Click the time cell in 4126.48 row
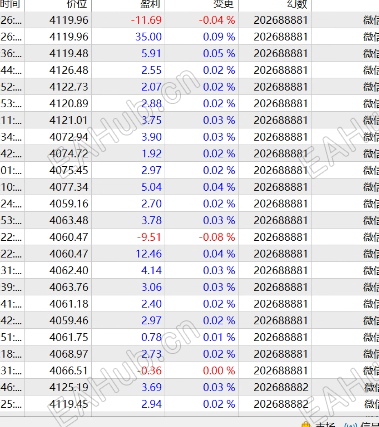This screenshot has width=379, height=427. [11, 70]
